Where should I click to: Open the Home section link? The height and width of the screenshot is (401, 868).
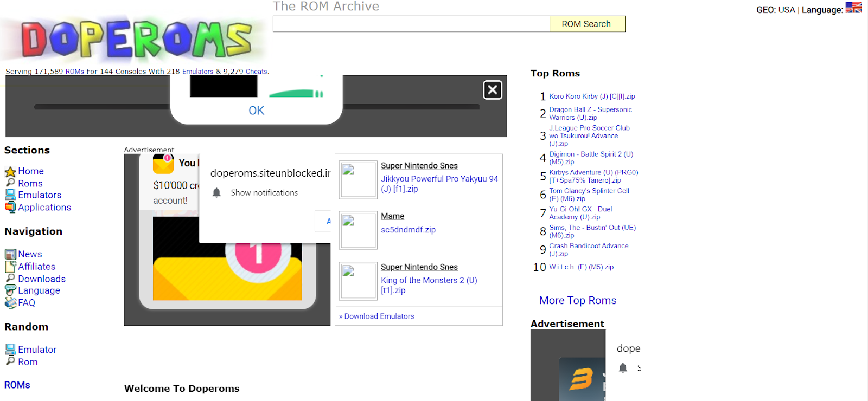pos(31,171)
